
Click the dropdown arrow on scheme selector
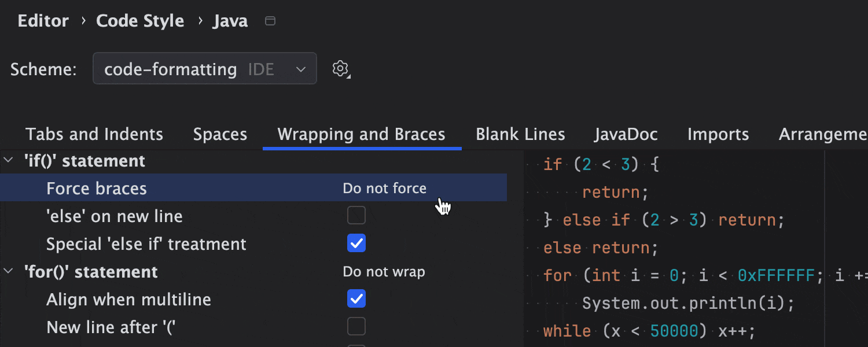click(x=301, y=68)
